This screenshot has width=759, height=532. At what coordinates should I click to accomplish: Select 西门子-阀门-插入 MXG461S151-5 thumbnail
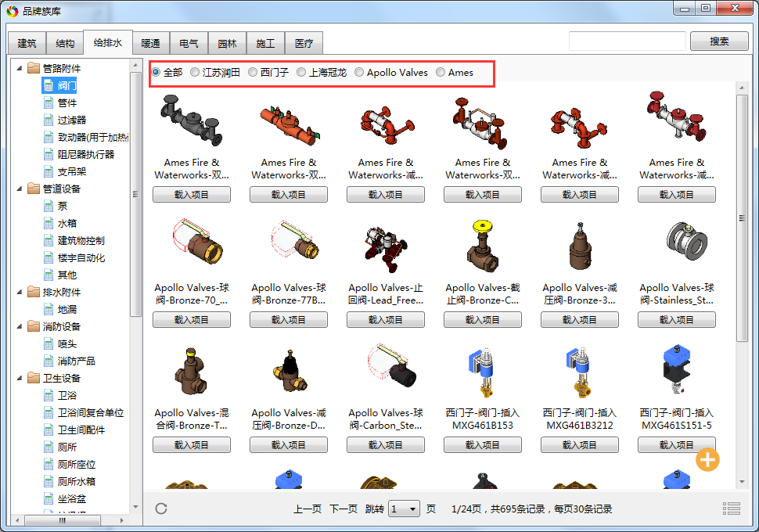[x=676, y=370]
